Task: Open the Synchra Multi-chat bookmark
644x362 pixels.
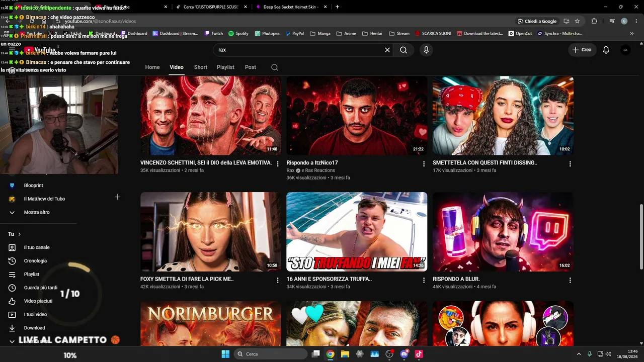Action: 560,34
